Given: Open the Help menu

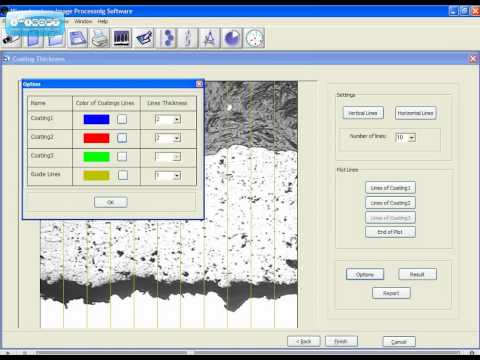Looking at the screenshot, I should 103,21.
